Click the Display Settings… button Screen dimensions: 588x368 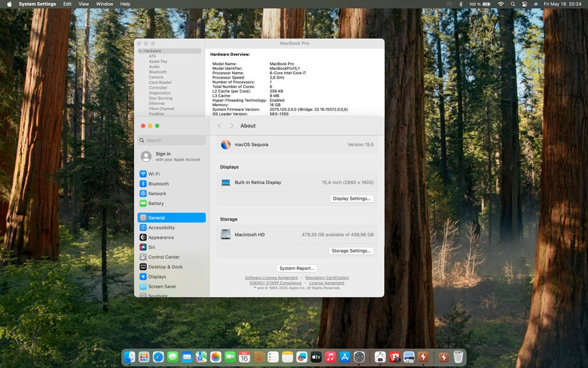click(352, 199)
